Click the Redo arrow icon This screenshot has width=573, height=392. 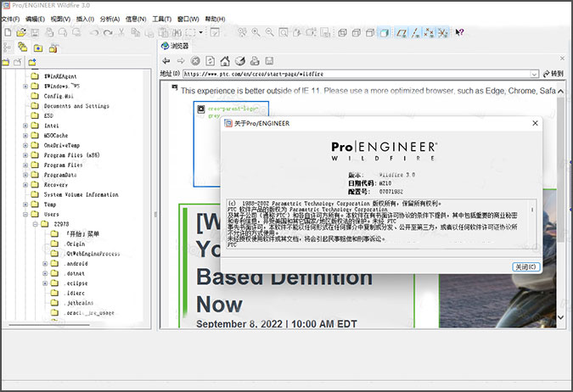[x=108, y=32]
